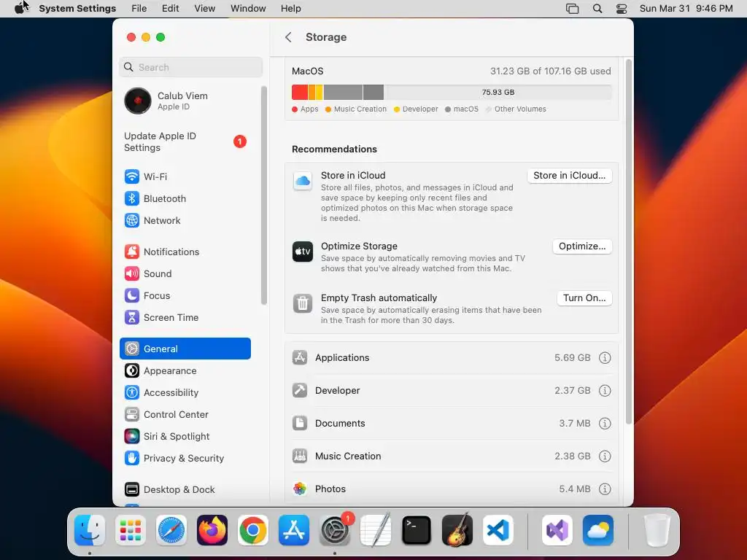
Task: Open Spotlight search in menu bar
Action: 597,9
